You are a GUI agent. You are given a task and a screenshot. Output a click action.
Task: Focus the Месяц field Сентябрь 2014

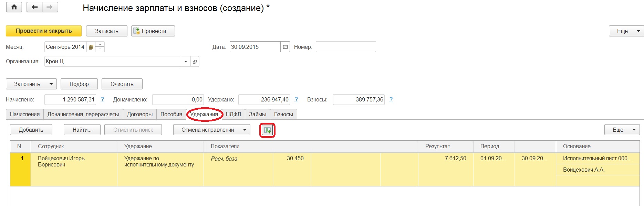point(65,47)
